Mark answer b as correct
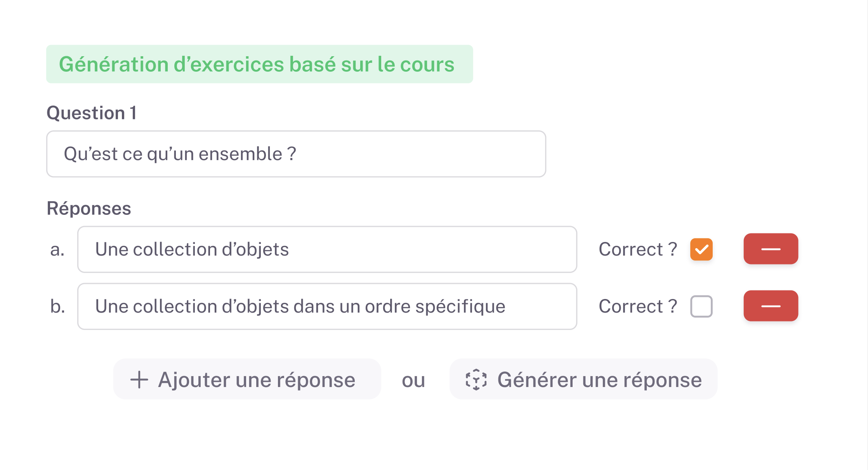 pyautogui.click(x=701, y=306)
